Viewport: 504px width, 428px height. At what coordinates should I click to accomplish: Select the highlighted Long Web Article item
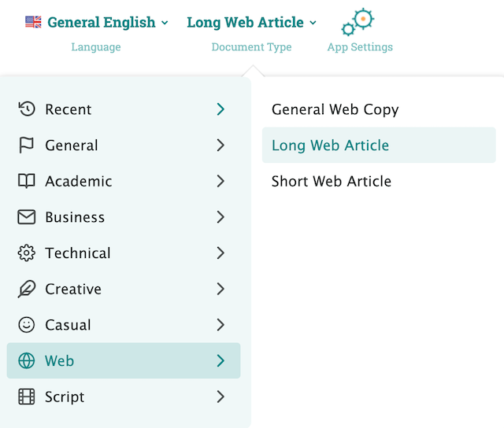click(330, 146)
